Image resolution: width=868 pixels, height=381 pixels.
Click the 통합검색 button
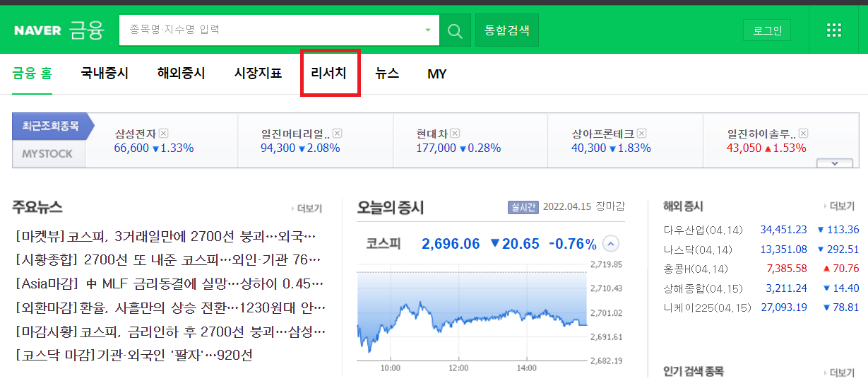tap(507, 30)
